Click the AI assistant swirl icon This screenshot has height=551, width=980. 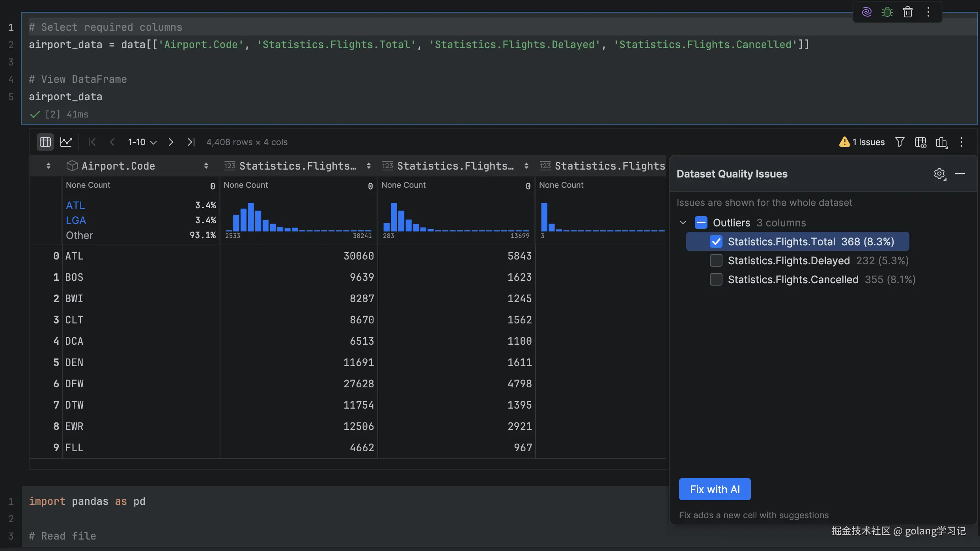click(866, 12)
